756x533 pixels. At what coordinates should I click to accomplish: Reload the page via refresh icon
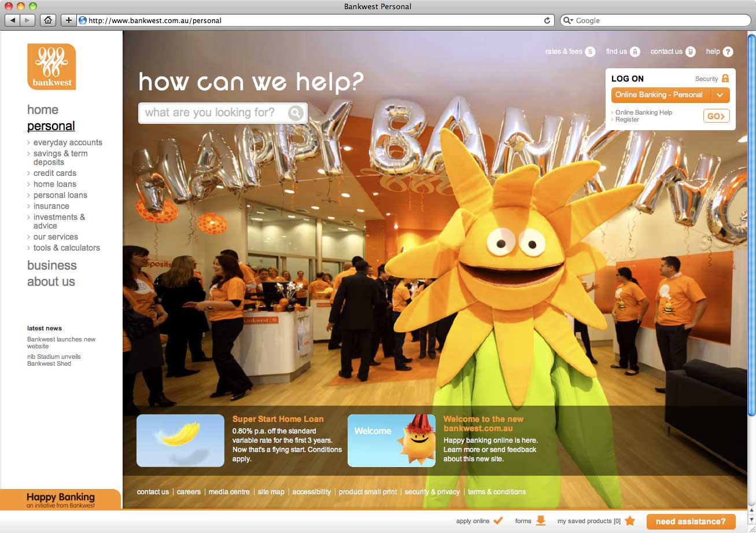pos(547,20)
